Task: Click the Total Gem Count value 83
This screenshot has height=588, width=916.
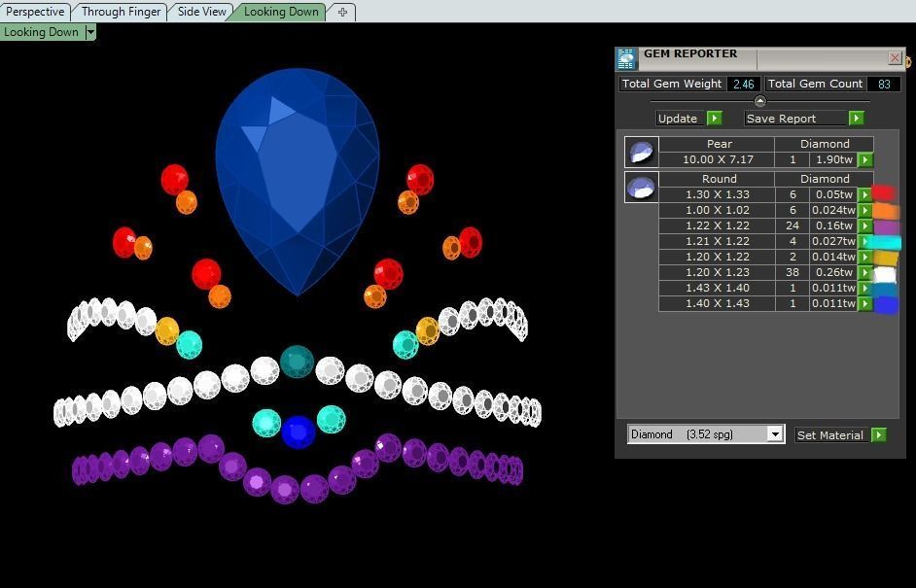Action: tap(884, 85)
